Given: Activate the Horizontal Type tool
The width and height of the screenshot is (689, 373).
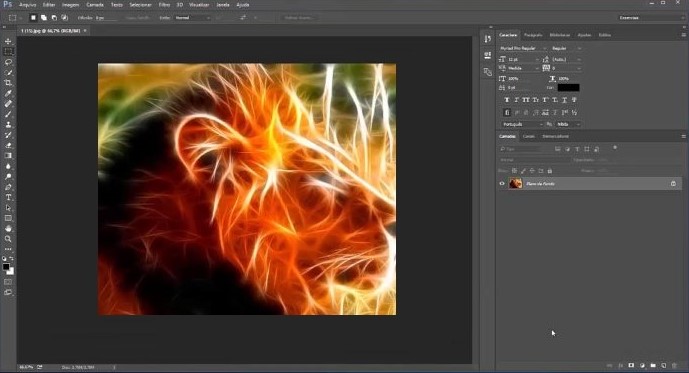Looking at the screenshot, I should tap(8, 197).
